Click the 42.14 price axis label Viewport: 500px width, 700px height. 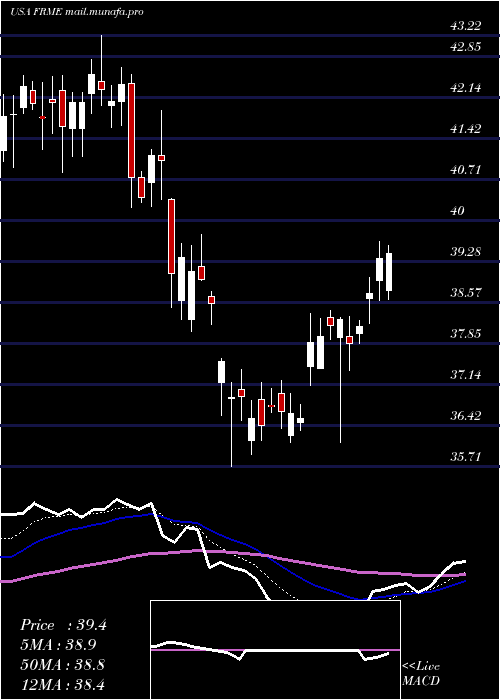click(466, 88)
